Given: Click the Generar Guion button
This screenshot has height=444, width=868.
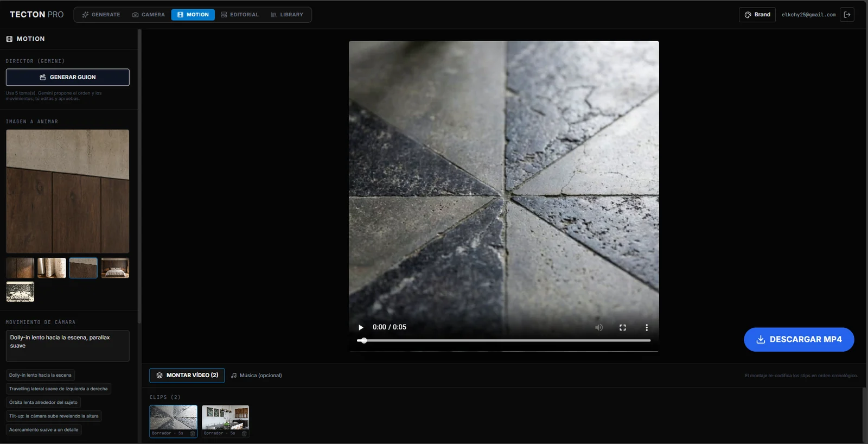Looking at the screenshot, I should click(68, 77).
